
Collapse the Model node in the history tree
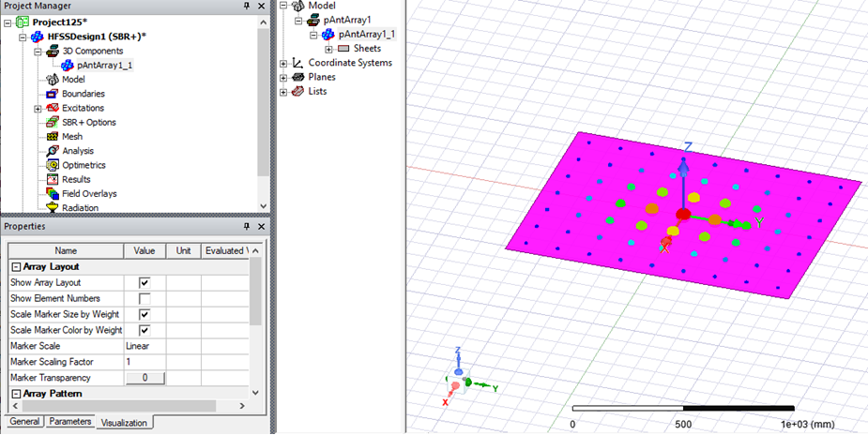pos(284,6)
